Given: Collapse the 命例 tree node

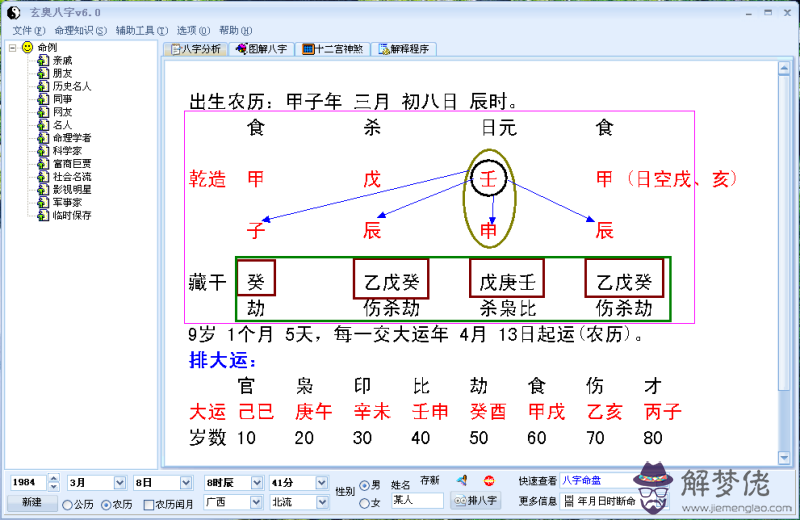Looking at the screenshot, I should click(x=12, y=47).
